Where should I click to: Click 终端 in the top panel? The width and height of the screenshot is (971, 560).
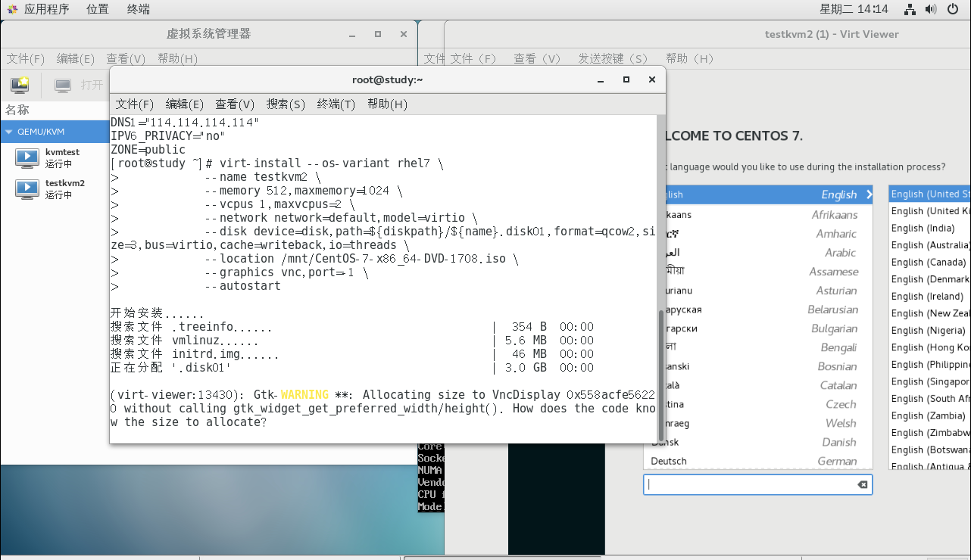click(x=138, y=9)
